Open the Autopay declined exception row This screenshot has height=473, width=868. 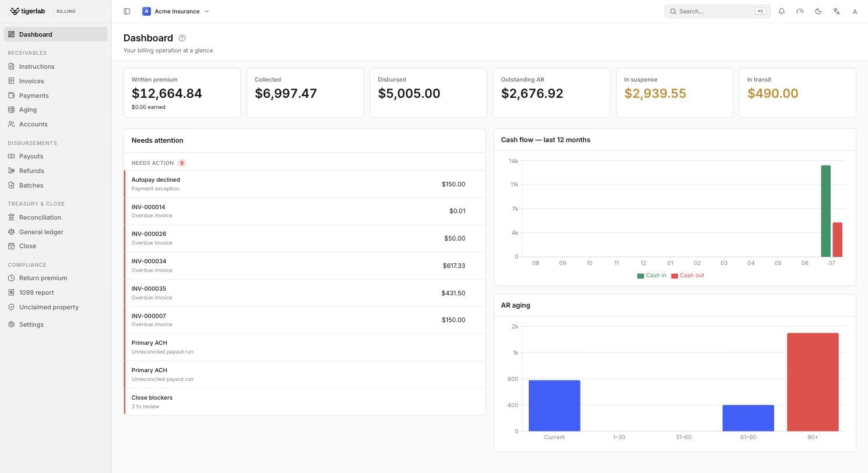pos(305,184)
